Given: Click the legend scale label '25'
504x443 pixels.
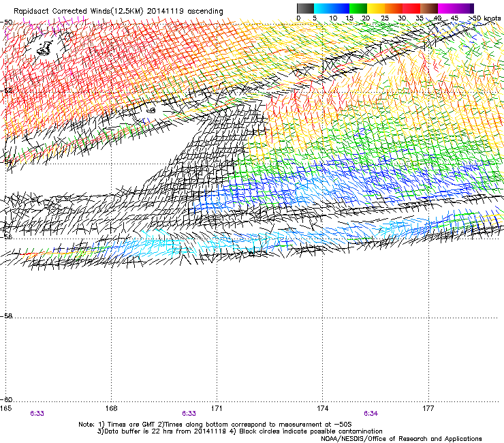Looking at the screenshot, I should pos(385,18).
